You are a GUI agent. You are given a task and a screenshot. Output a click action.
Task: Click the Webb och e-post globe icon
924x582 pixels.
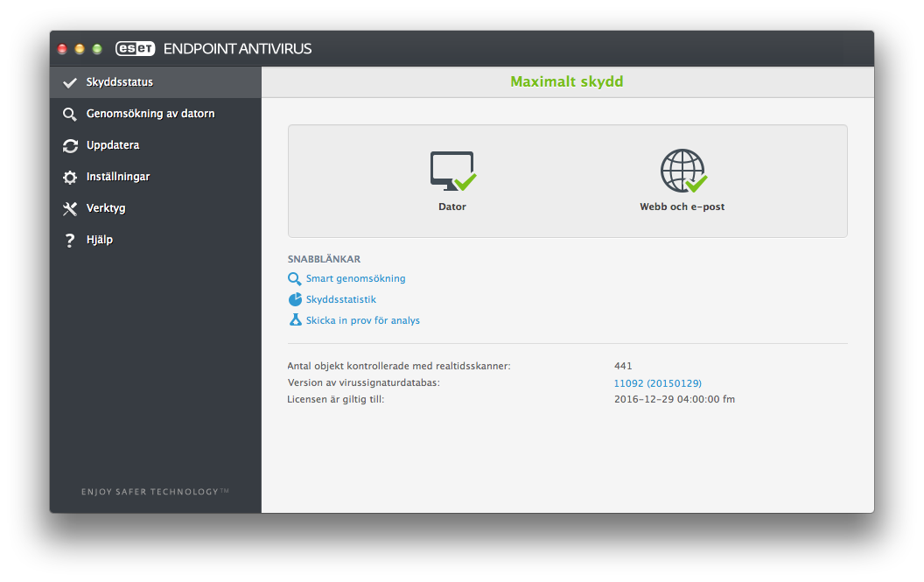(683, 171)
